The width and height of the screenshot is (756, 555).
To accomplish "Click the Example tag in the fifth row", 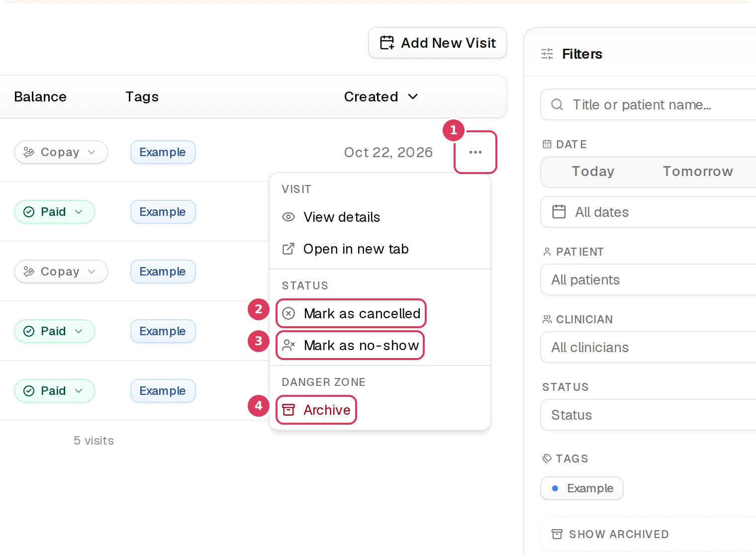I will 163,391.
